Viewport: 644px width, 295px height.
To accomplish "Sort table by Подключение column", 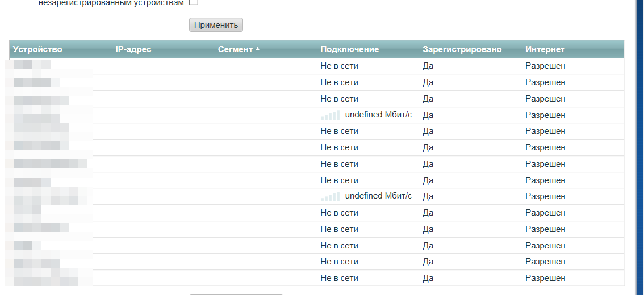I will click(349, 49).
